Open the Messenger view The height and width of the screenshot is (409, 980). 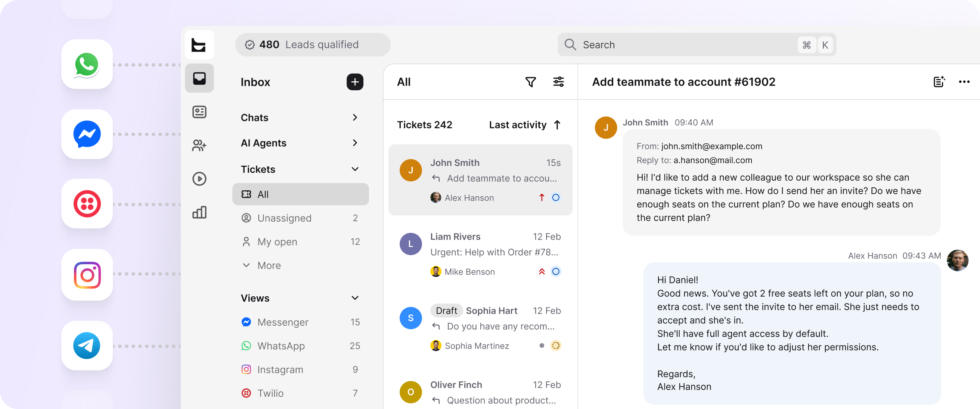(x=300, y=322)
